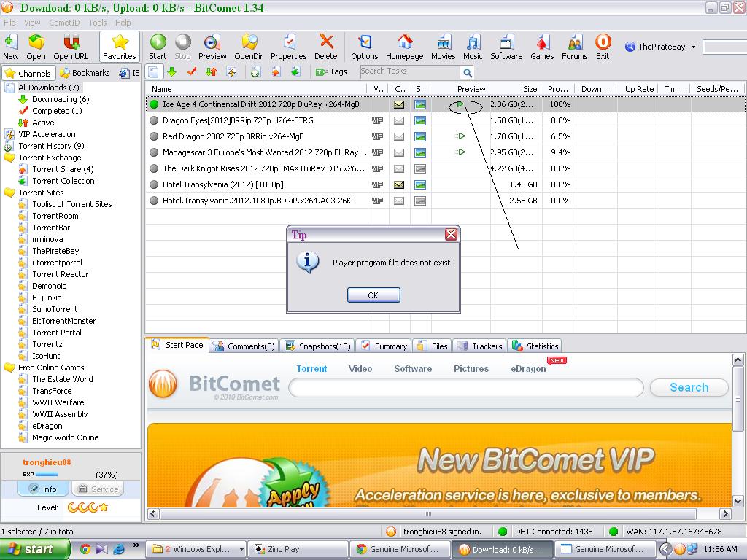Collapse the Free Online Games folder
The width and height of the screenshot is (747, 560).
pos(9,367)
